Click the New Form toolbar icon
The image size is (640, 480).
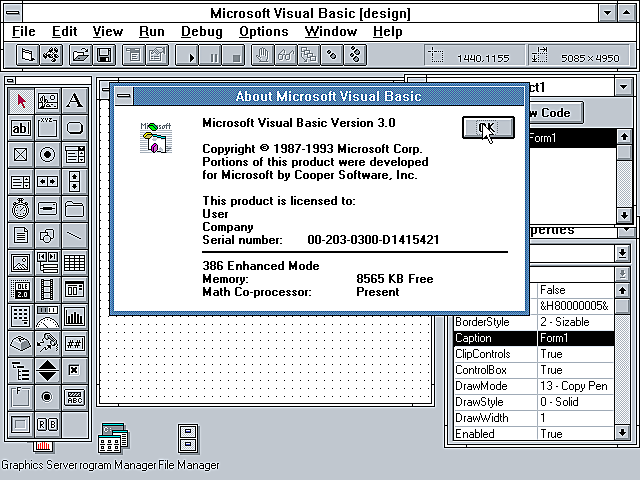pos(27,55)
